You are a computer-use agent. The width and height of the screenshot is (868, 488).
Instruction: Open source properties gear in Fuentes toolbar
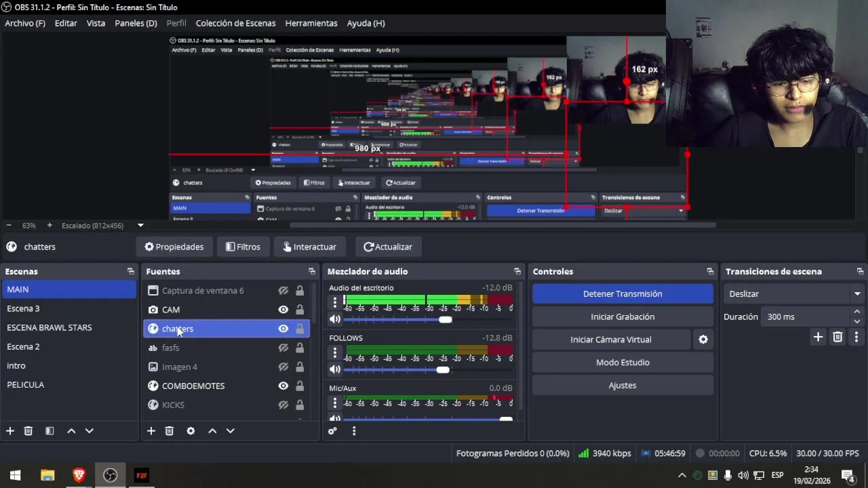191,431
